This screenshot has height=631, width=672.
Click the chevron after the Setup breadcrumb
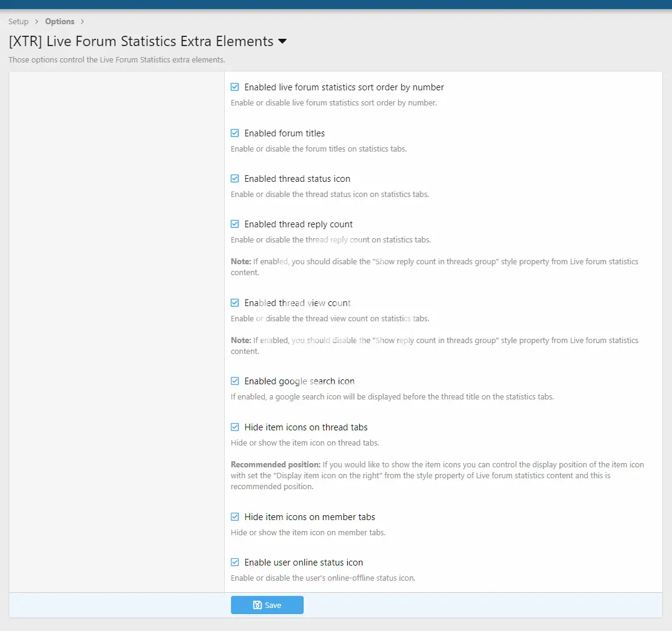(36, 22)
